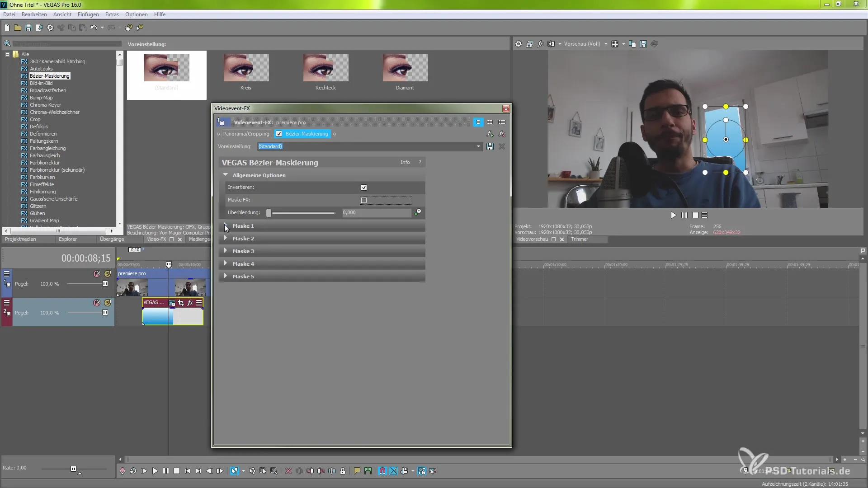Click Play in the timeline transport bar
This screenshot has width=868, height=488.
tap(155, 471)
